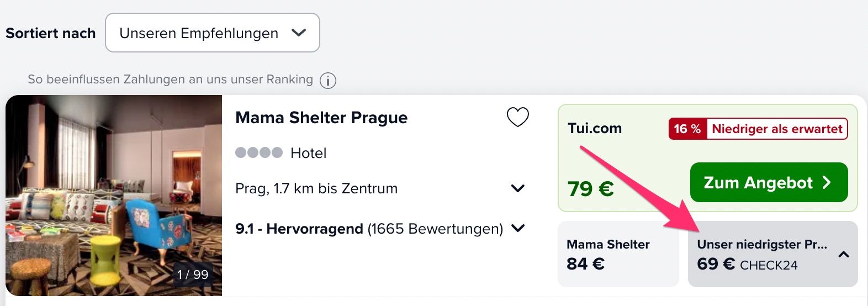The image size is (868, 306).
Task: Click the Mama Shelter Prague title
Action: pyautogui.click(x=321, y=118)
